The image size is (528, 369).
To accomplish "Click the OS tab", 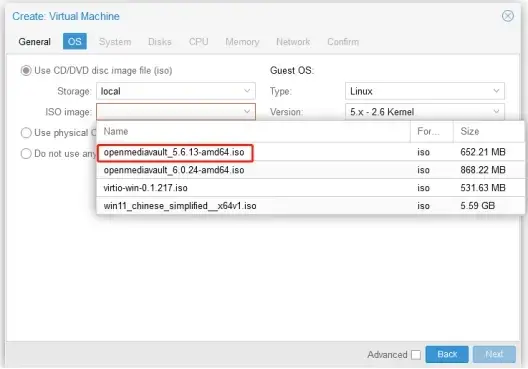I will click(x=75, y=41).
